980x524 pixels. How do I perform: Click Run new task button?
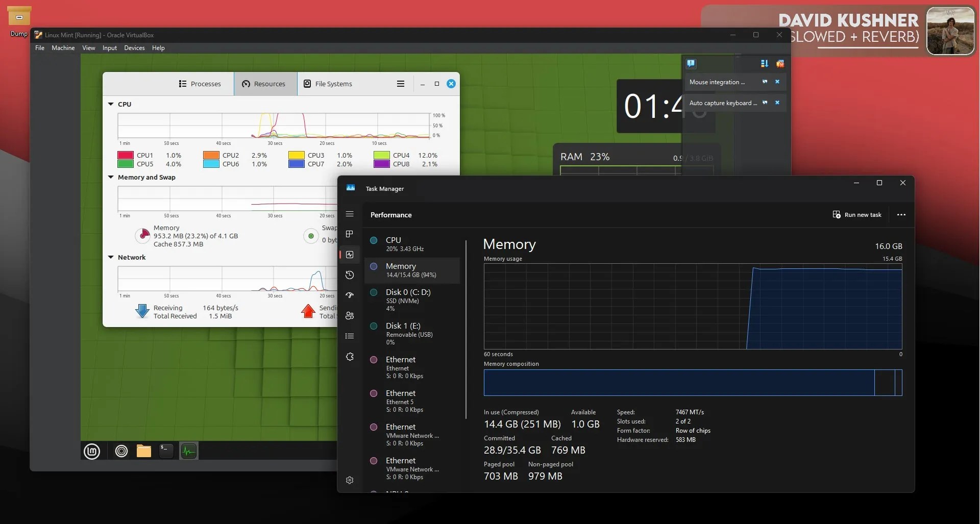click(x=857, y=215)
